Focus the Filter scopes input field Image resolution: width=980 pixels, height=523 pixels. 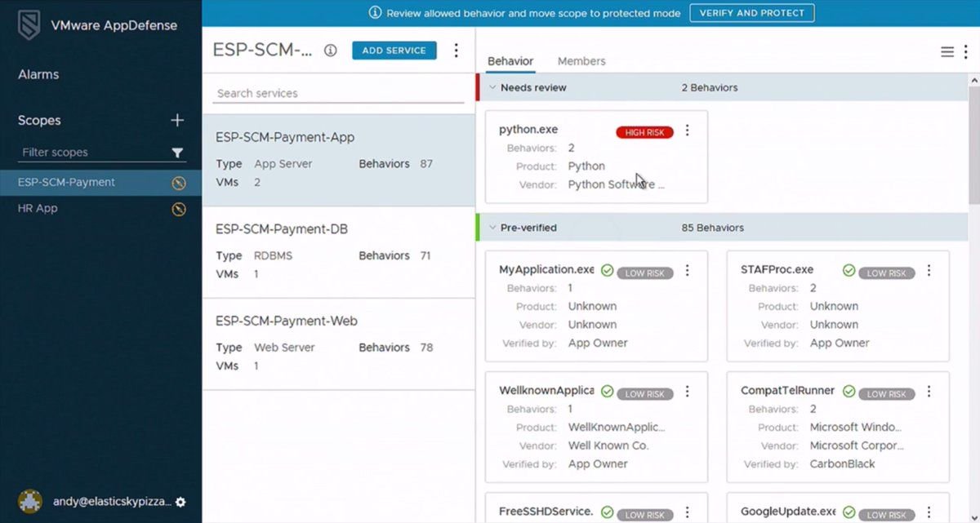(93, 153)
